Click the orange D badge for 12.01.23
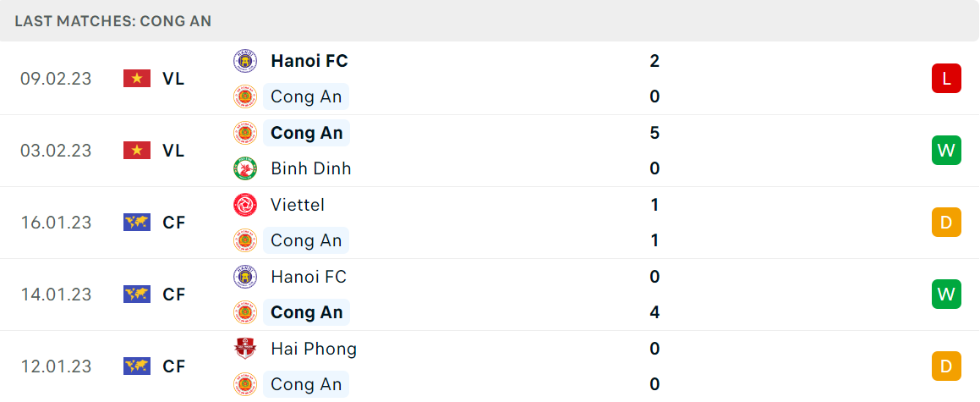The image size is (980, 402). [946, 366]
